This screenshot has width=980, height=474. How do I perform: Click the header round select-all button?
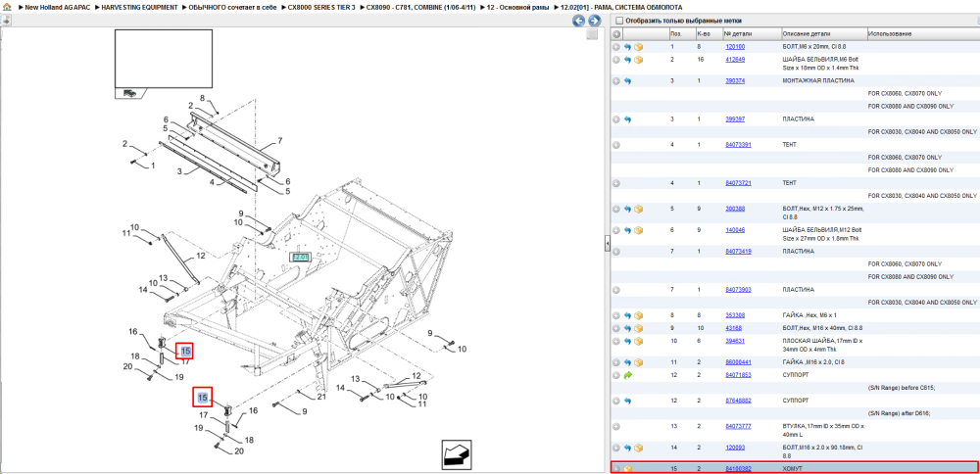pyautogui.click(x=616, y=33)
